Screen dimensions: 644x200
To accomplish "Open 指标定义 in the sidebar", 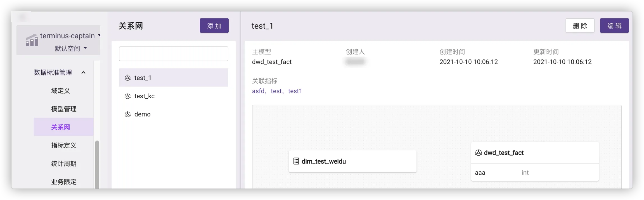I will coord(64,145).
